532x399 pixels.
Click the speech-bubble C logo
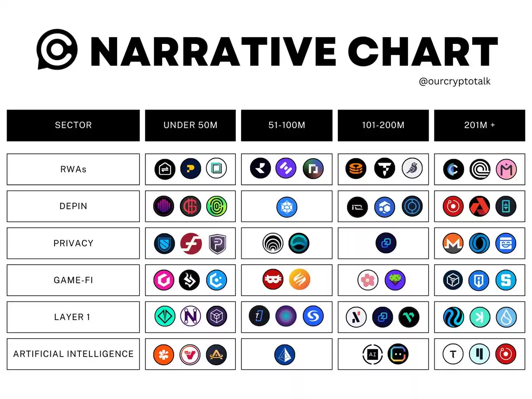[58, 50]
